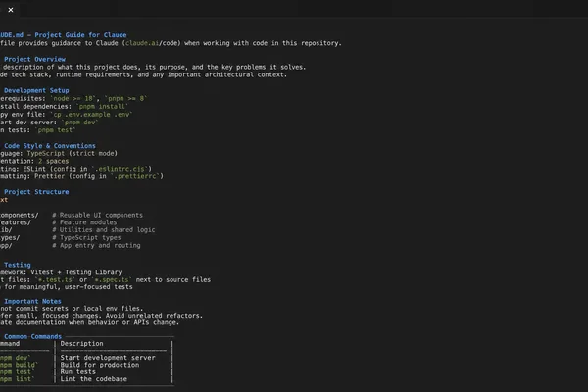588x392 pixels.
Task: Select the 'Development Setup' heading
Action: 36,90
